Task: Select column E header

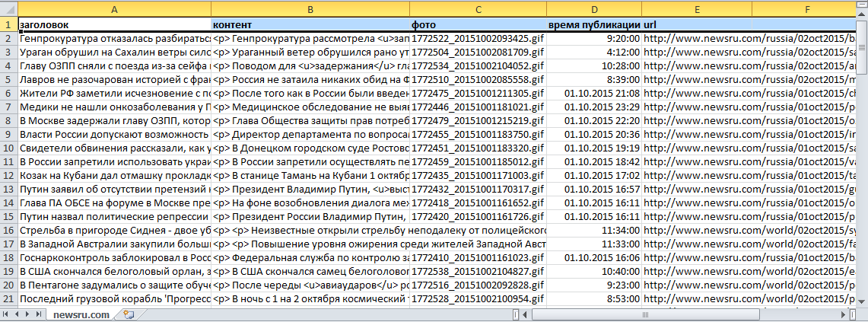Action: (x=697, y=9)
